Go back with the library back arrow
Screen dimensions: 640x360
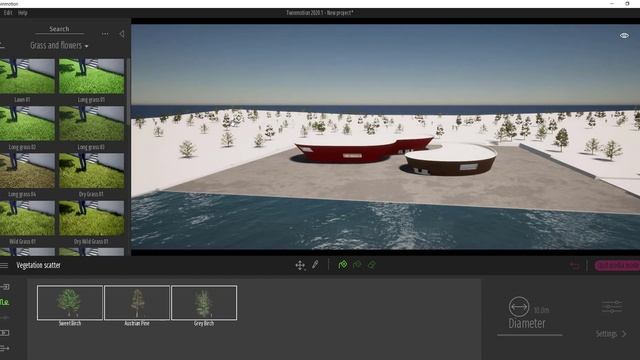pyautogui.click(x=2, y=45)
